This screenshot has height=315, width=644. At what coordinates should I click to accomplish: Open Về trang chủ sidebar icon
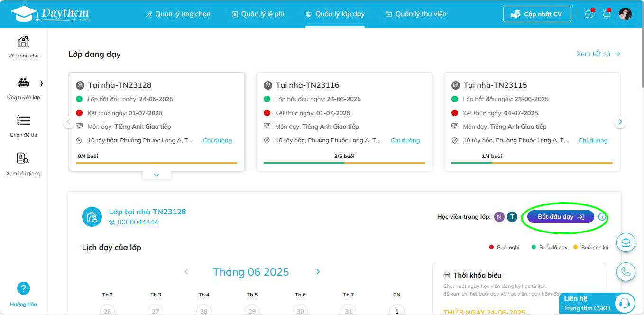coord(23,41)
